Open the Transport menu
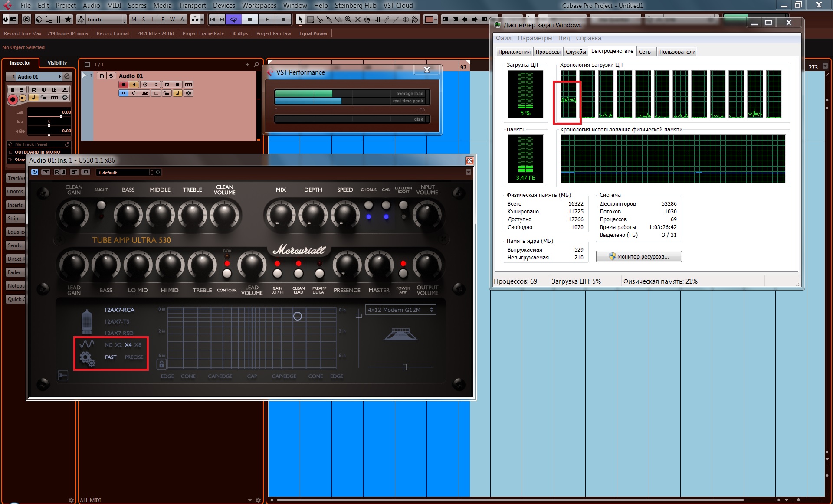833x504 pixels. (x=192, y=6)
